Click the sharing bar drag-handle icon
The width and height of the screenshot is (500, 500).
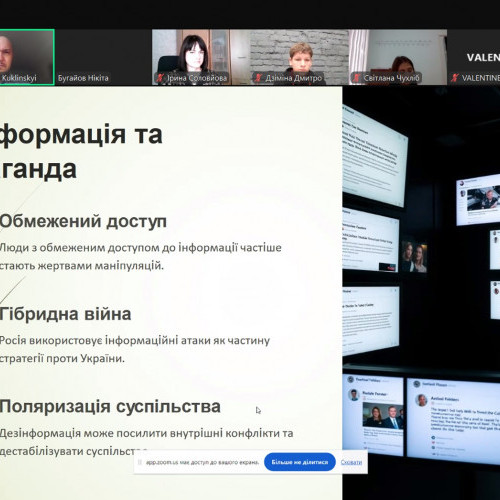(140, 462)
